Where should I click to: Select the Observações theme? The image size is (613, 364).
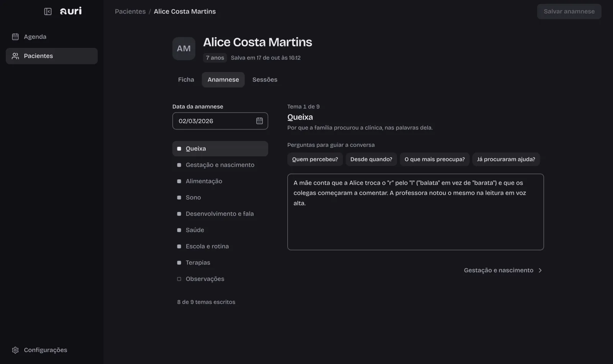(220, 279)
